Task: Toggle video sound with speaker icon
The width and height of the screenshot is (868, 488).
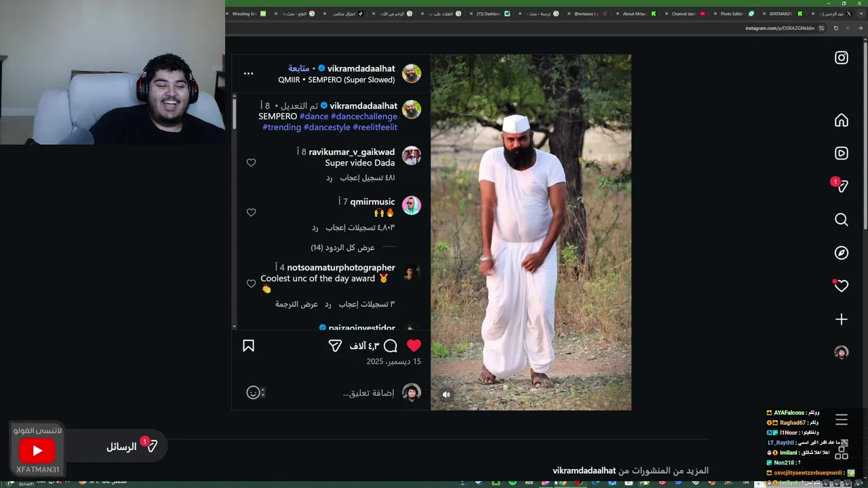Action: tap(446, 394)
